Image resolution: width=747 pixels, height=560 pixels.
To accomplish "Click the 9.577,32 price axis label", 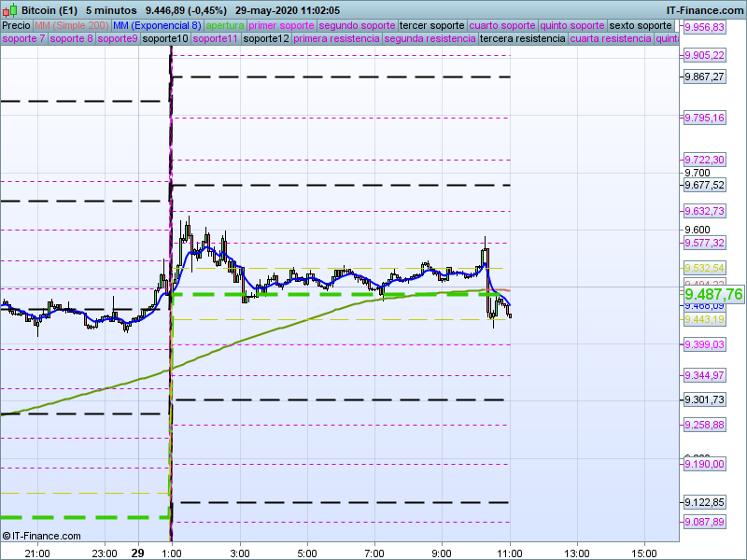I will pyautogui.click(x=704, y=243).
